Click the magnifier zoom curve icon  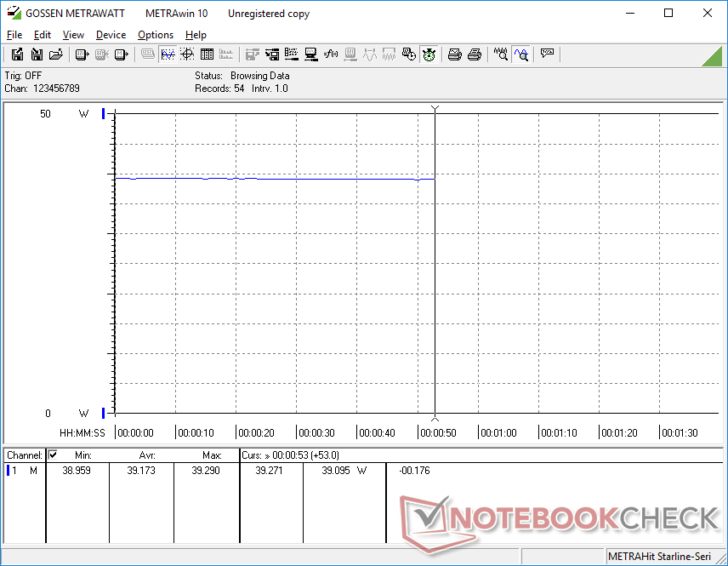coord(501,54)
